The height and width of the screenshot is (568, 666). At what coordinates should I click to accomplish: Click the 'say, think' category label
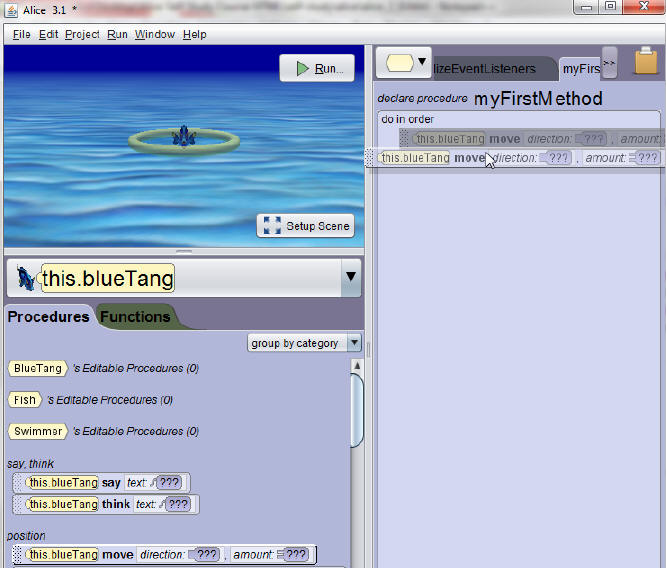(x=31, y=463)
